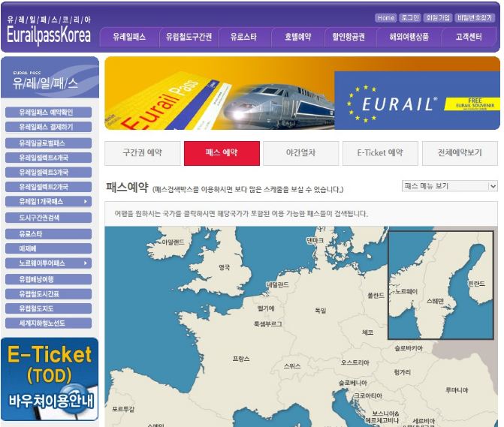504x427 pixels.
Task: Click 덴마크 on the map
Action: tap(315, 240)
